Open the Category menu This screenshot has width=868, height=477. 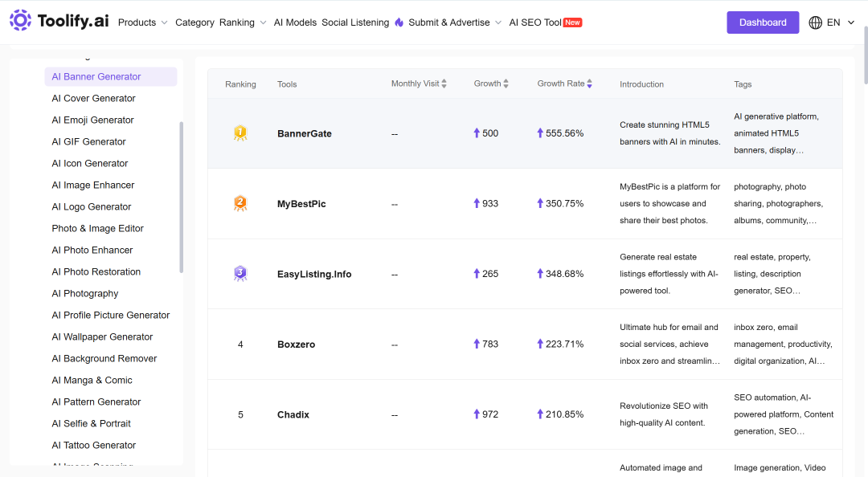coord(194,22)
